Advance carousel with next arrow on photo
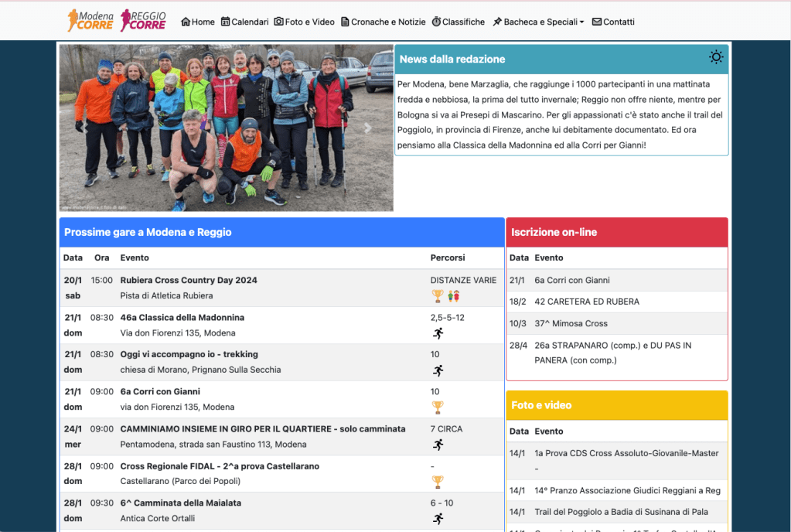Viewport: 791px width, 532px height. click(368, 128)
